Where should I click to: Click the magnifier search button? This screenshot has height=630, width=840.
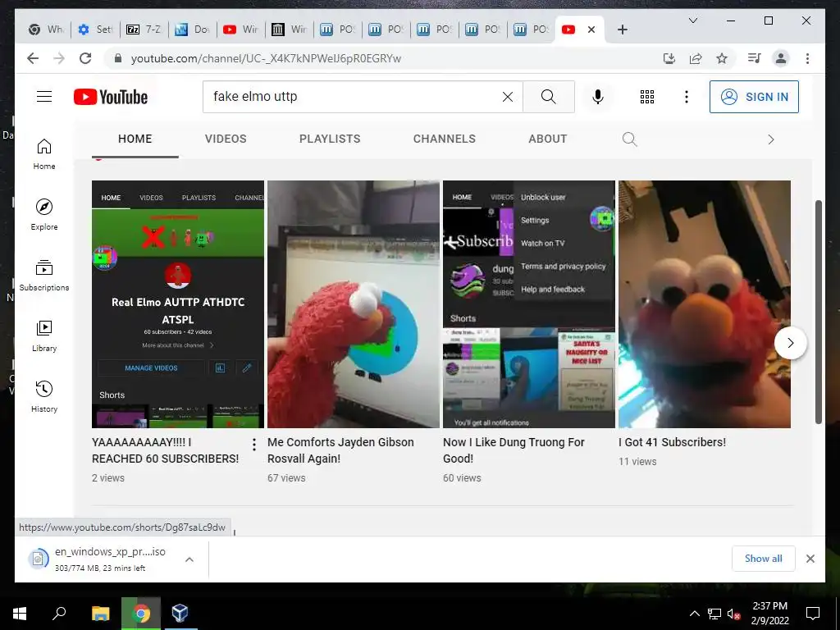548,97
